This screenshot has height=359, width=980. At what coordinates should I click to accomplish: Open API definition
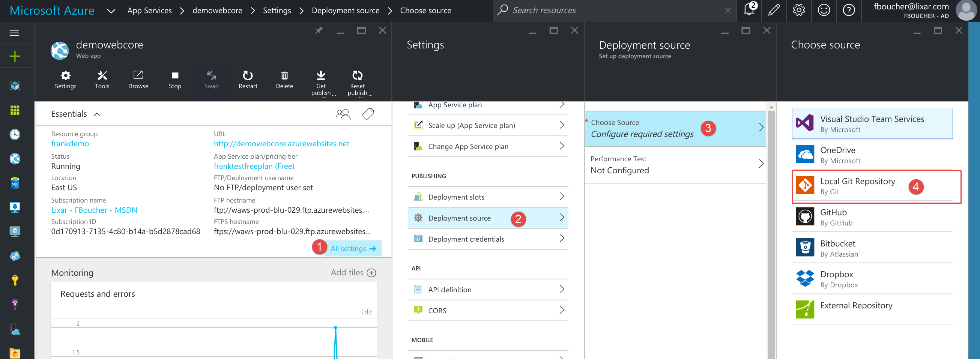pyautogui.click(x=488, y=289)
